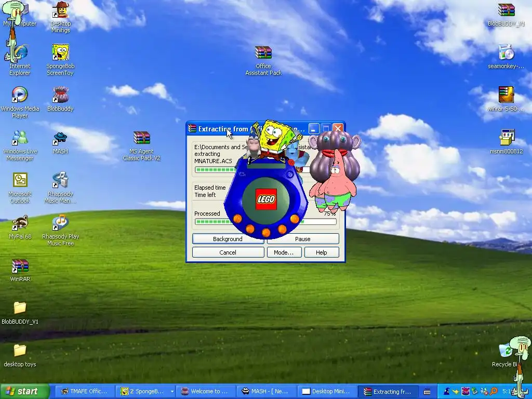Switch to Welcome to ... taskbar window
532x399 pixels.
tap(205, 391)
